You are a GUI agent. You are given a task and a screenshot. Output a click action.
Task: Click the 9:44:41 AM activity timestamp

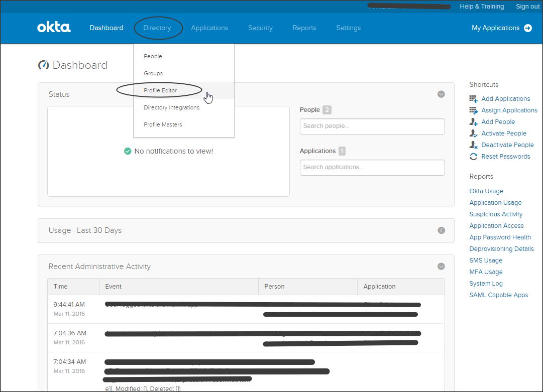(69, 305)
